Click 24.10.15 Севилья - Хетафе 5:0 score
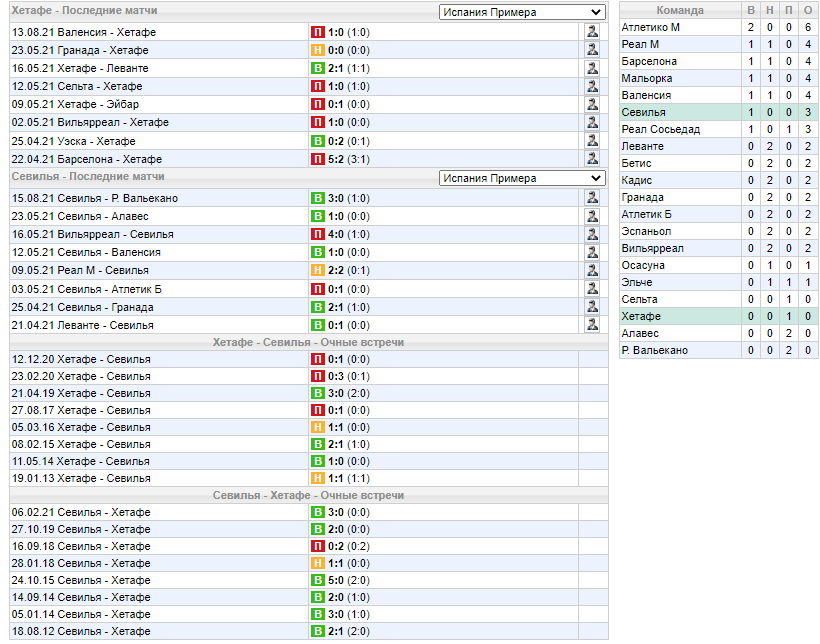The height and width of the screenshot is (644, 820). tap(336, 580)
